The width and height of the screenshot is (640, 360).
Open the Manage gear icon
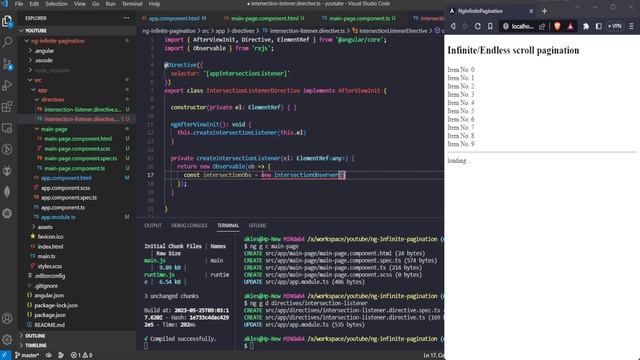(x=7, y=339)
